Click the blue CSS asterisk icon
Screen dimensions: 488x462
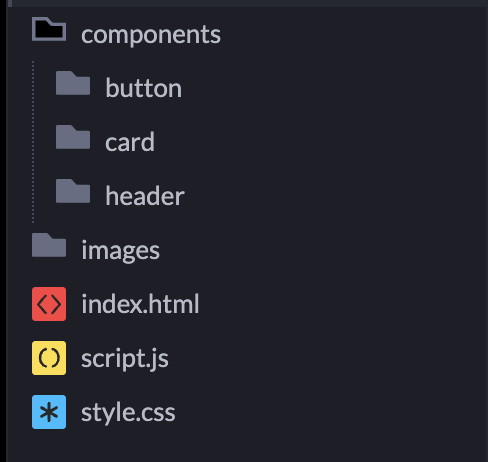click(49, 412)
